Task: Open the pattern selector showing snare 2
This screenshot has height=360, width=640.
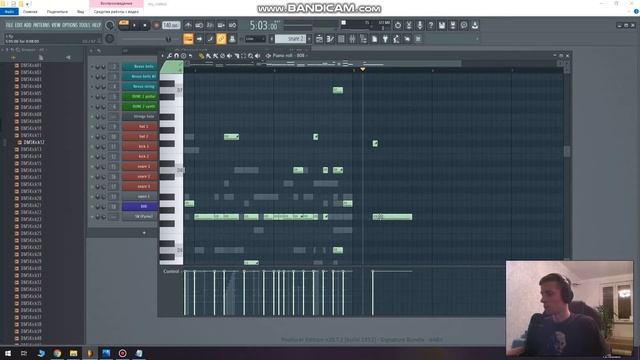Action: click(290, 39)
